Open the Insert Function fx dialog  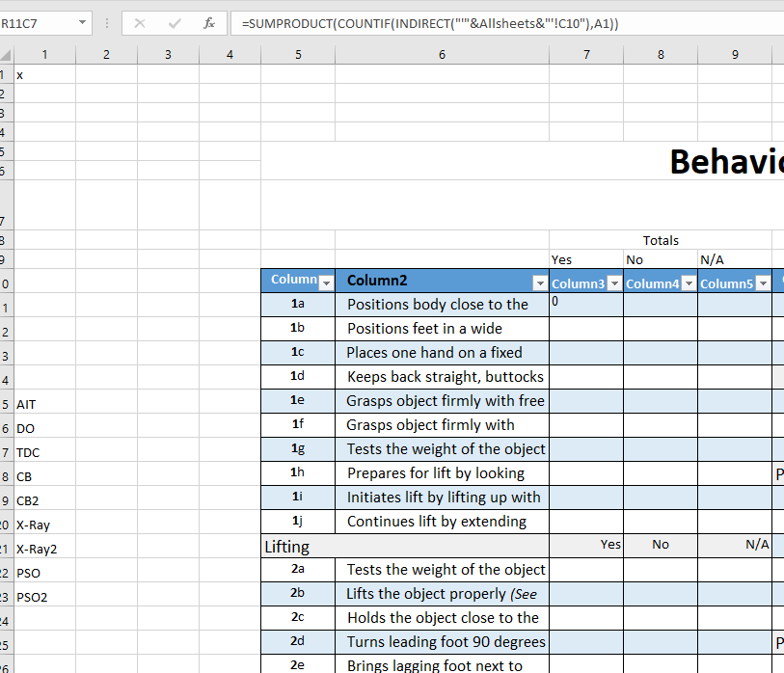click(x=209, y=23)
